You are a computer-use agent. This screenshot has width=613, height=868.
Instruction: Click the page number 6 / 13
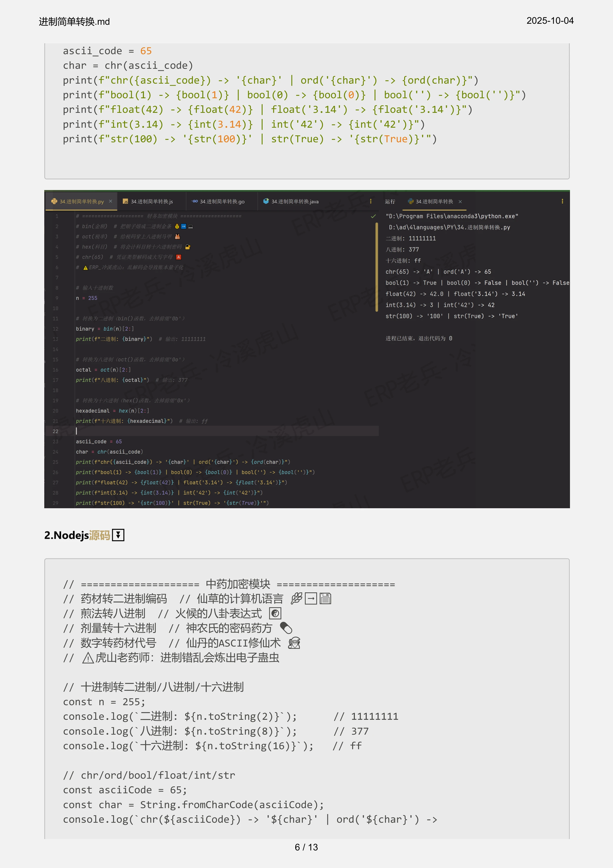(x=306, y=847)
